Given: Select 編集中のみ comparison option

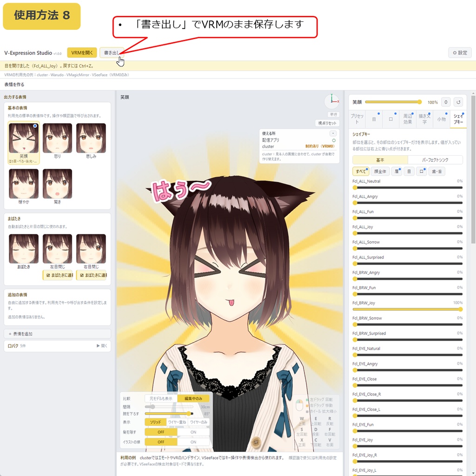Looking at the screenshot, I should pyautogui.click(x=193, y=398).
